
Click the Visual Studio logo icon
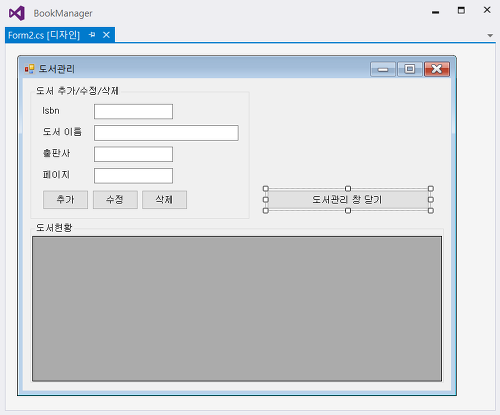pos(17,13)
